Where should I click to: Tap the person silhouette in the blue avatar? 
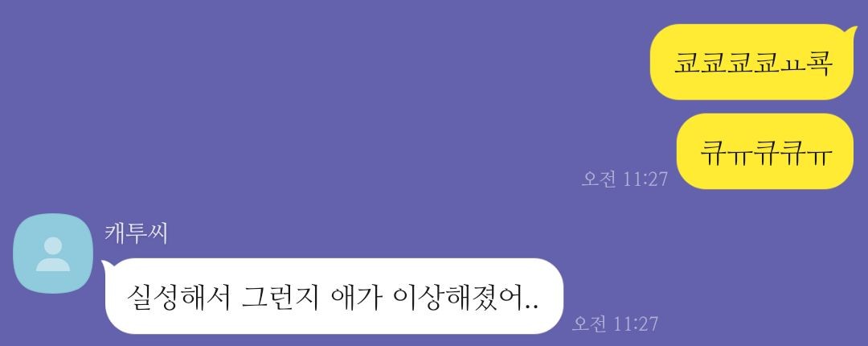pyautogui.click(x=53, y=254)
